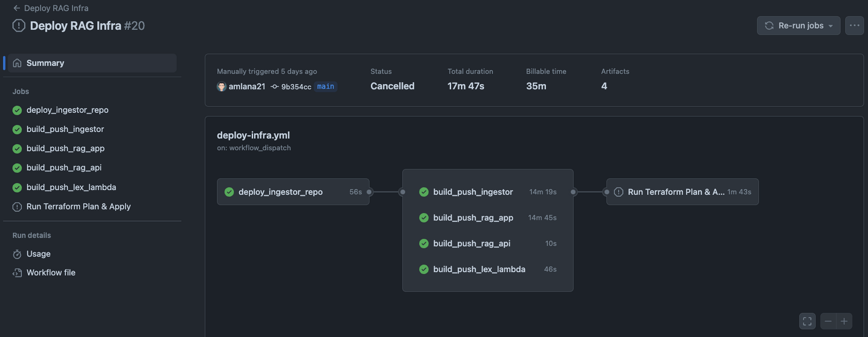The width and height of the screenshot is (868, 337).
Task: Open Run Terraform Plan & A... graph node
Action: pyautogui.click(x=683, y=192)
